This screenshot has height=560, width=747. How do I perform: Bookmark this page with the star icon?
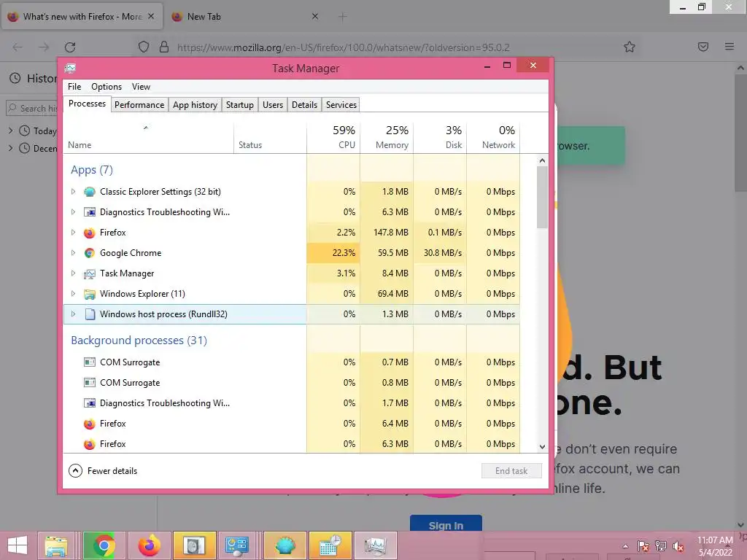point(630,47)
